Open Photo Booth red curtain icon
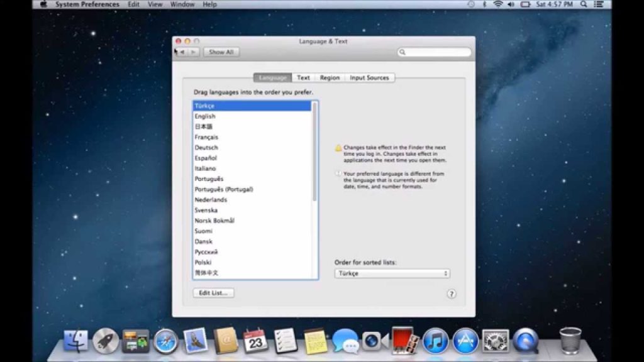This screenshot has height=362, width=644. coord(404,340)
